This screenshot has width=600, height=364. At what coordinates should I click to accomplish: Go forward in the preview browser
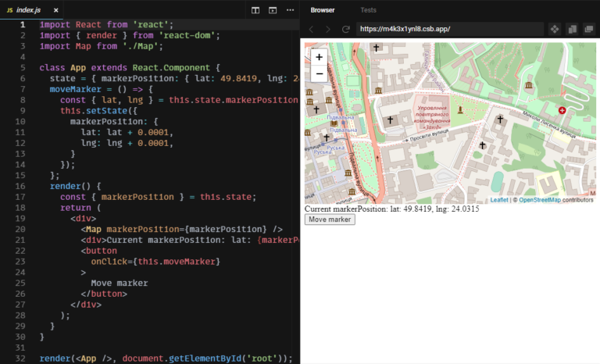coord(328,29)
